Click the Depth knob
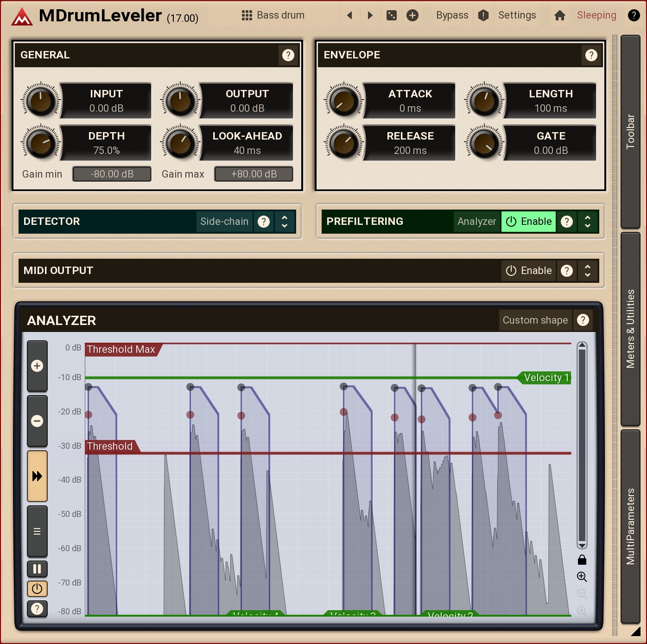Image resolution: width=647 pixels, height=644 pixels. pyautogui.click(x=41, y=143)
